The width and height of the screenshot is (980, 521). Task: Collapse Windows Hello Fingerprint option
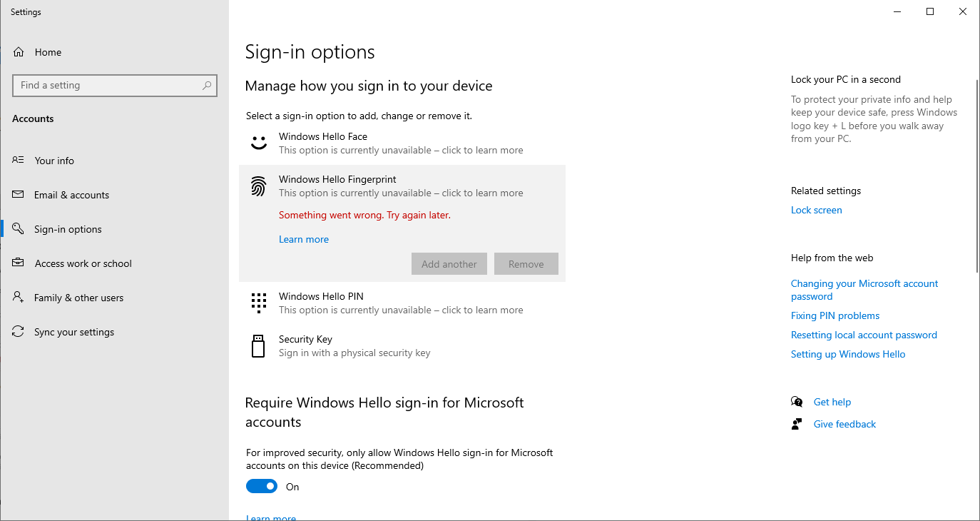(x=402, y=186)
